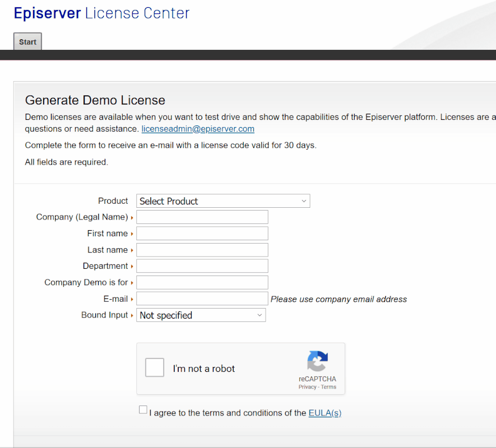Image resolution: width=496 pixels, height=448 pixels.
Task: Click the Last name text box
Action: (202, 250)
